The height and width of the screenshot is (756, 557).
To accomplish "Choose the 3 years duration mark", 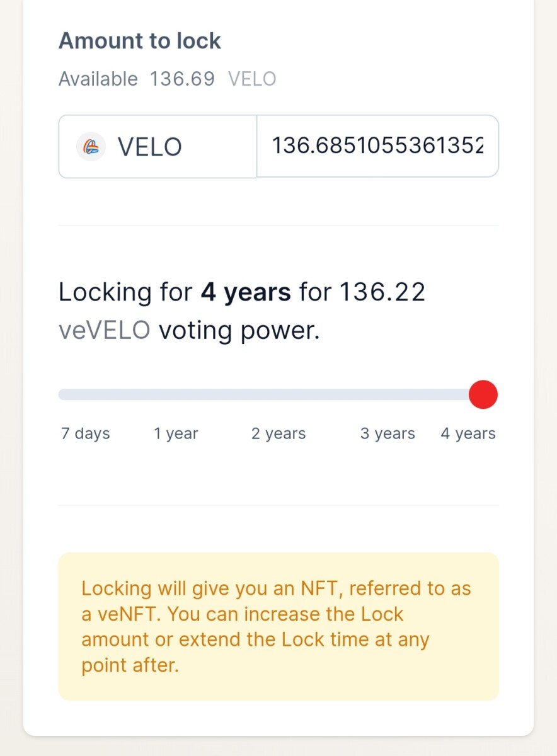I will (388, 433).
